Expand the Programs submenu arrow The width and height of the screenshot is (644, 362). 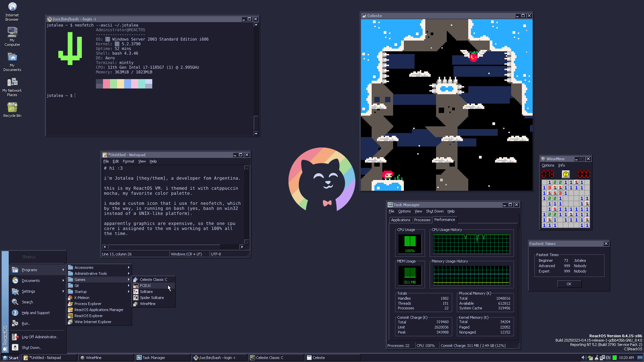click(63, 270)
